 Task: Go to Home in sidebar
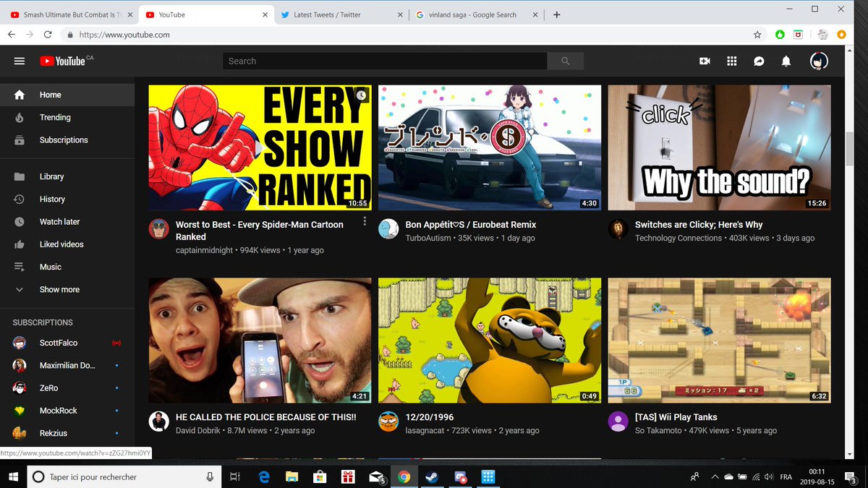click(x=67, y=95)
